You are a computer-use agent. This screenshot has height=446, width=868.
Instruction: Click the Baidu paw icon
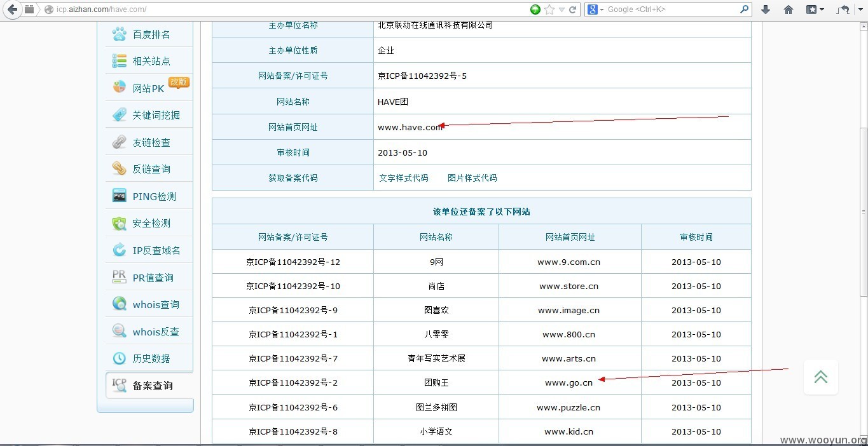[x=119, y=34]
